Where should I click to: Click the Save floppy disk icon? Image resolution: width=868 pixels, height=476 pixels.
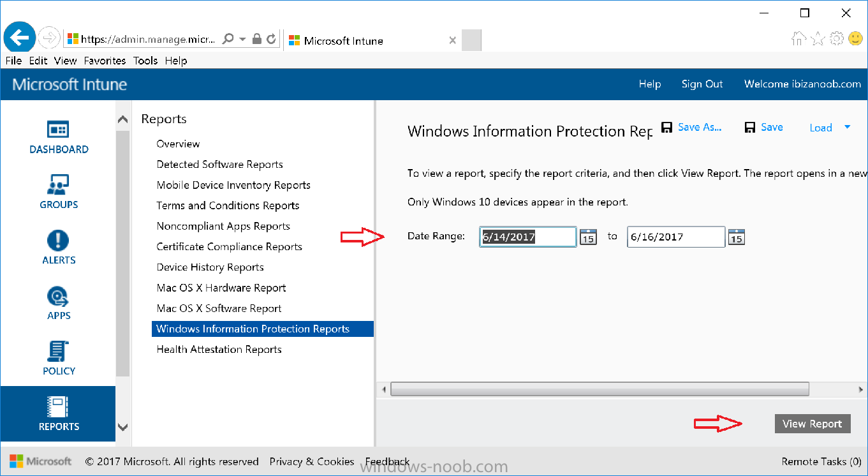[751, 128]
